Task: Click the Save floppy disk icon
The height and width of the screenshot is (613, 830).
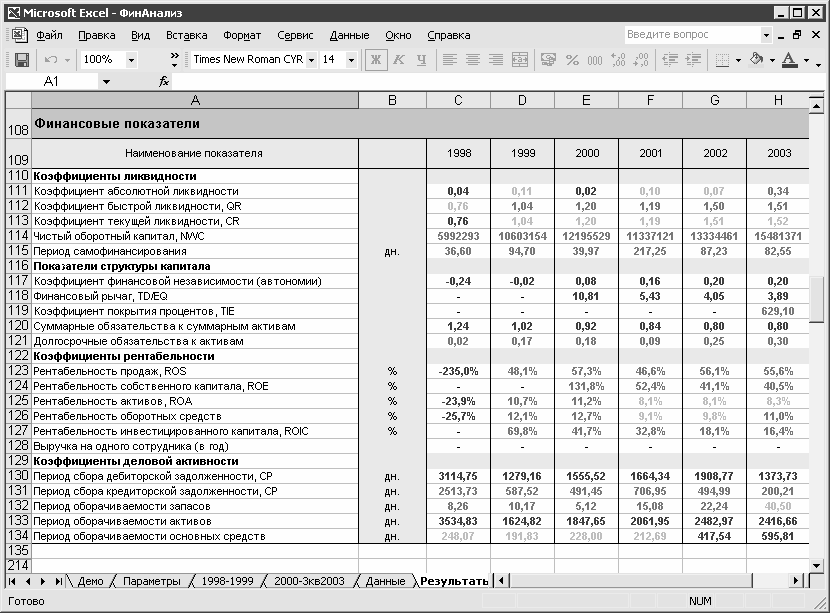Action: coord(22,60)
